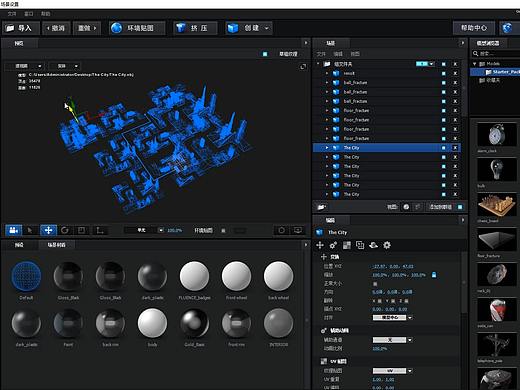Select the anchor axis tool in viewport toolbar
This screenshot has height=390, width=520.
click(x=100, y=230)
